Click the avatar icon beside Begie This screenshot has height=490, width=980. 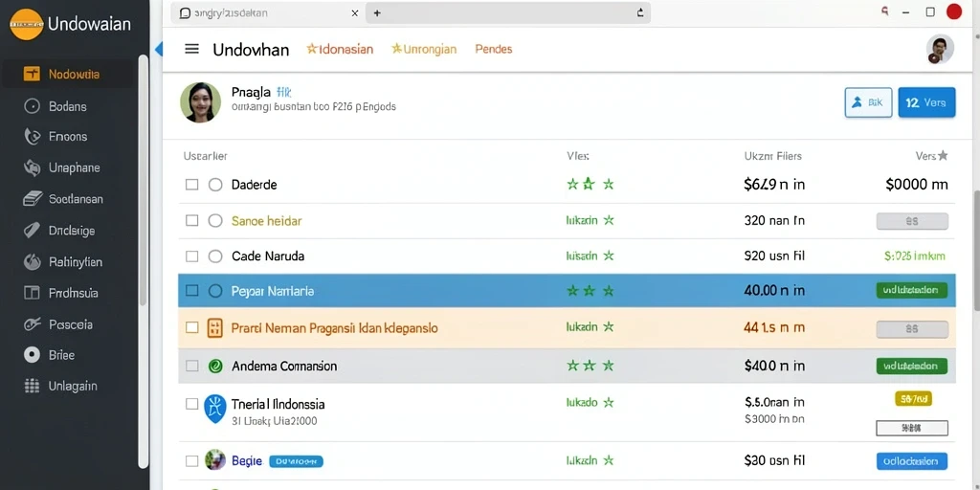click(214, 460)
